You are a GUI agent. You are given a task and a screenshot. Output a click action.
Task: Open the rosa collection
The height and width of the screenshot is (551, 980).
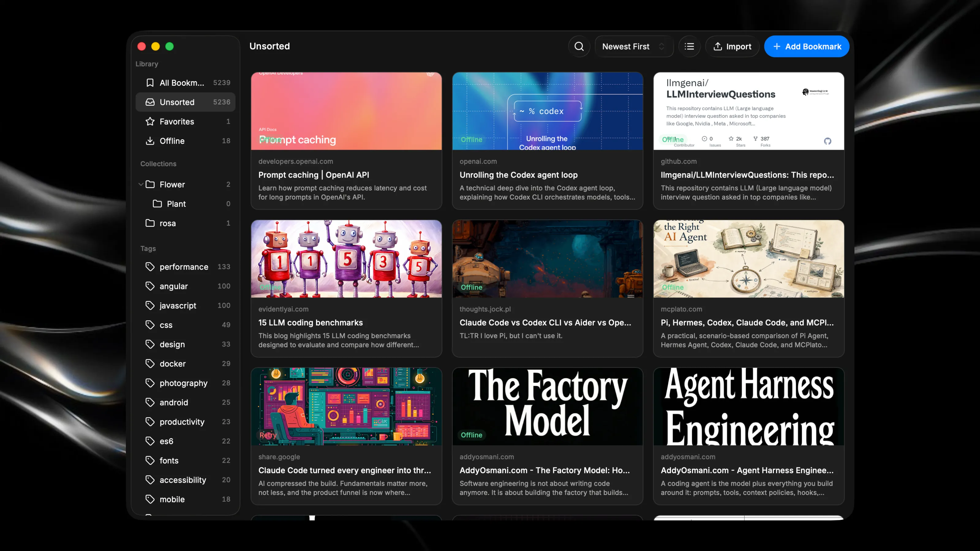coord(186,223)
